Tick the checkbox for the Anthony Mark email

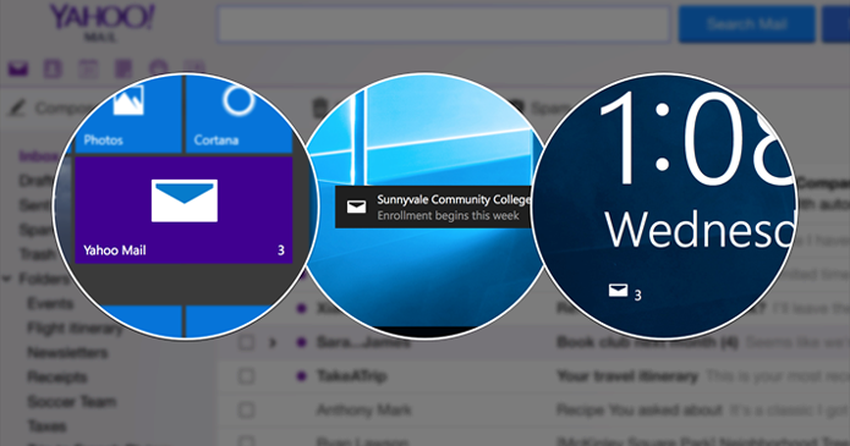(x=246, y=410)
